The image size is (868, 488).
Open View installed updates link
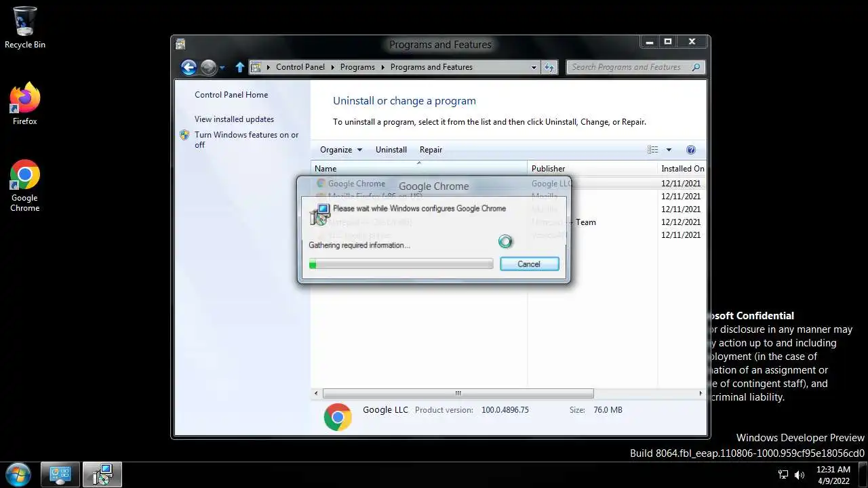[234, 119]
